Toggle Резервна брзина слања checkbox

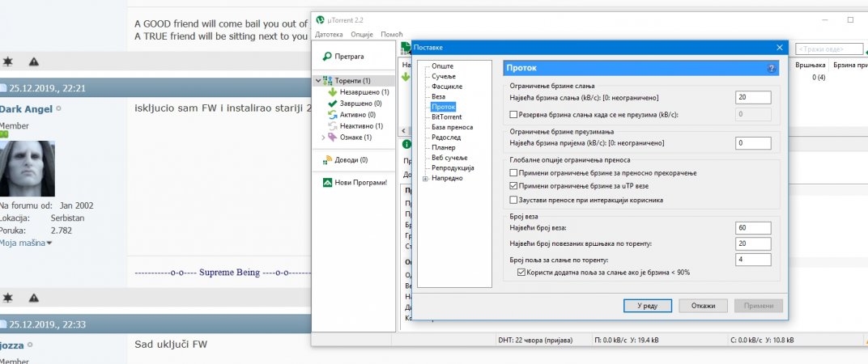click(x=513, y=115)
